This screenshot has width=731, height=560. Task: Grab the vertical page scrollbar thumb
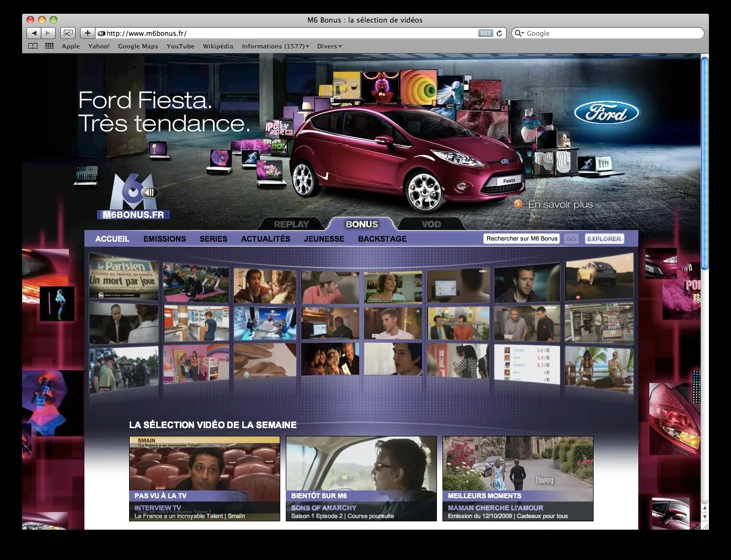[x=705, y=163]
